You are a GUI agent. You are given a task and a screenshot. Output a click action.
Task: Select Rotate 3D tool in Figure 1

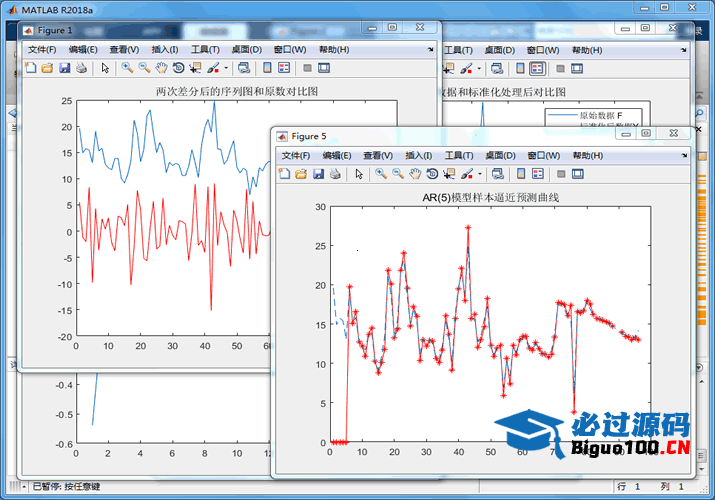click(x=178, y=68)
